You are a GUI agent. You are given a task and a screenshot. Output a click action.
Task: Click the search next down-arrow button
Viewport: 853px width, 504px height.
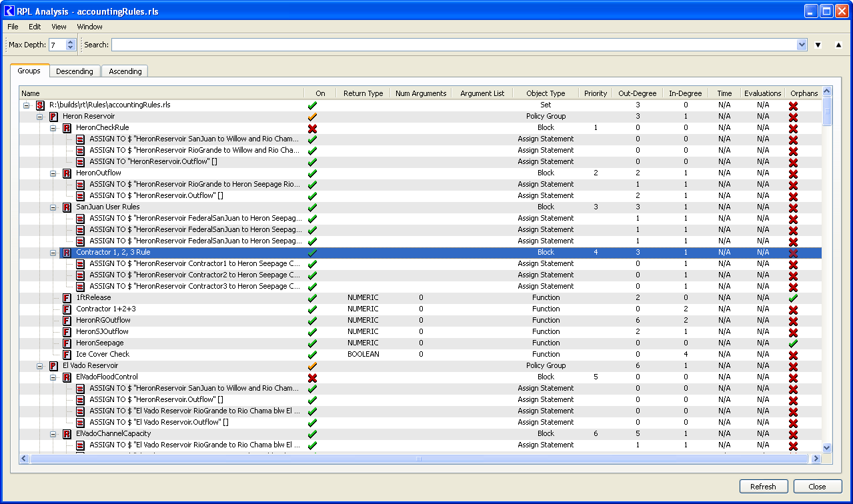[x=818, y=45]
